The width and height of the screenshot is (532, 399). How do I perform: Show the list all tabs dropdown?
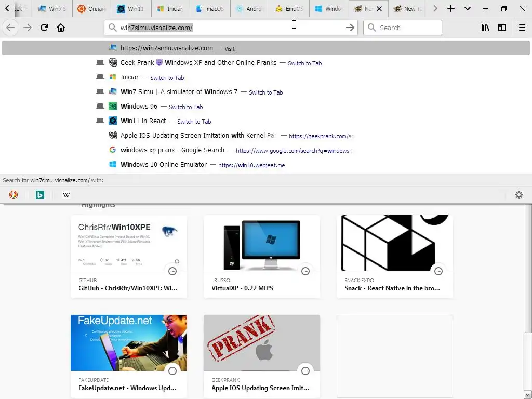click(x=468, y=8)
